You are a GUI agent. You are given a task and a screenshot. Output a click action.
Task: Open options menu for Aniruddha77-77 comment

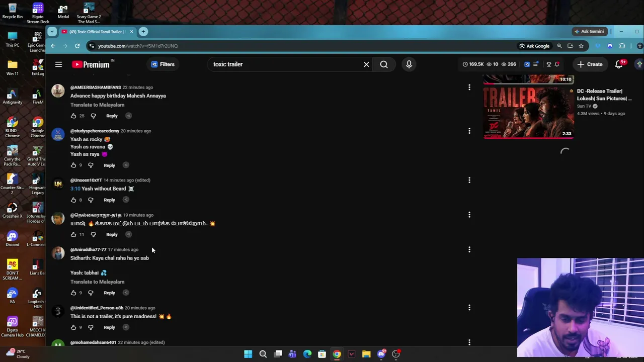click(469, 249)
